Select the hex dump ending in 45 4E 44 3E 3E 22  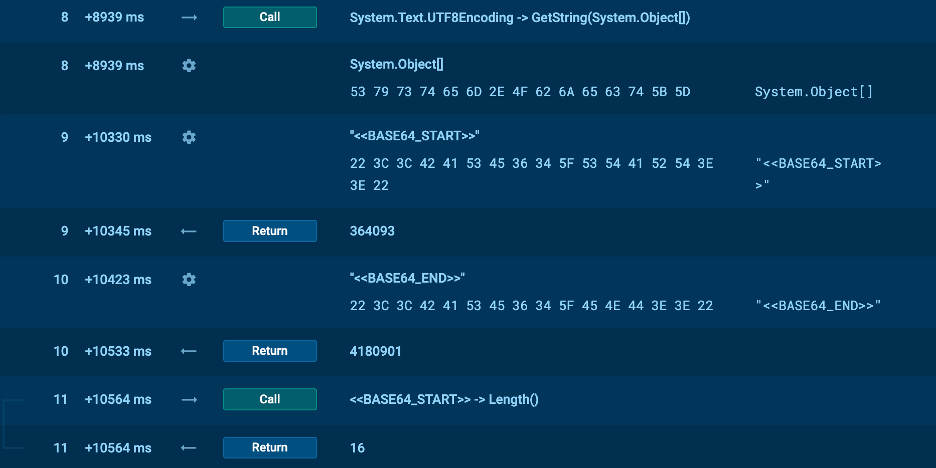coord(531,305)
